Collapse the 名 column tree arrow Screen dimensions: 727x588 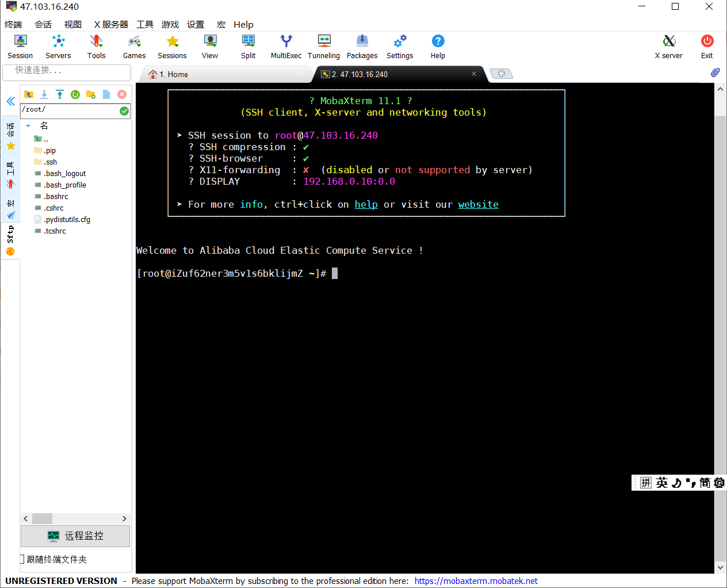(x=28, y=126)
